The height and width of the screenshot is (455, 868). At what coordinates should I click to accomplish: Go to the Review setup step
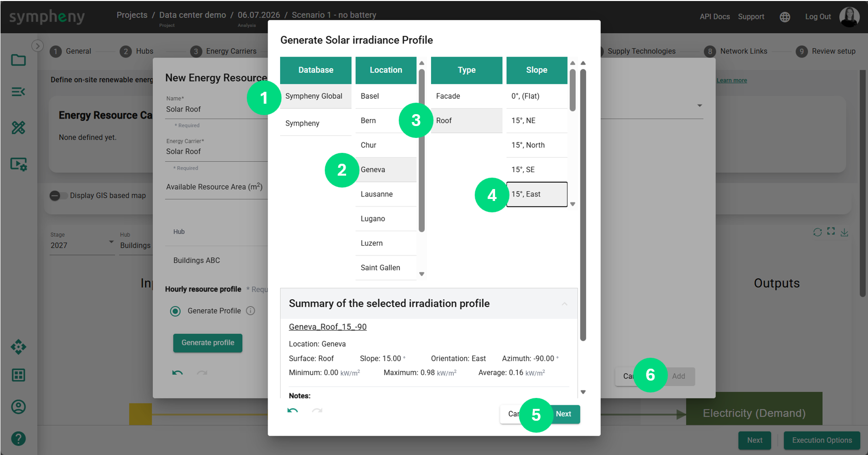click(x=826, y=51)
